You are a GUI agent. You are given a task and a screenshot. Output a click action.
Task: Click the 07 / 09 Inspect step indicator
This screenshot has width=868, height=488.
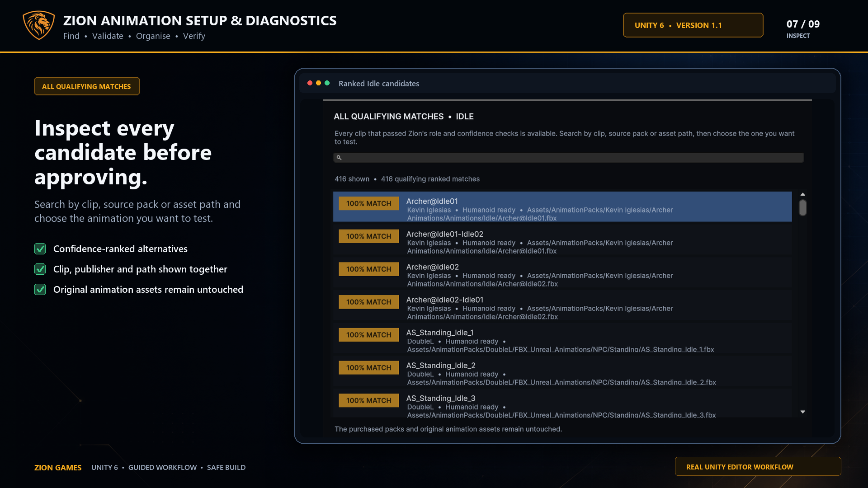[803, 28]
